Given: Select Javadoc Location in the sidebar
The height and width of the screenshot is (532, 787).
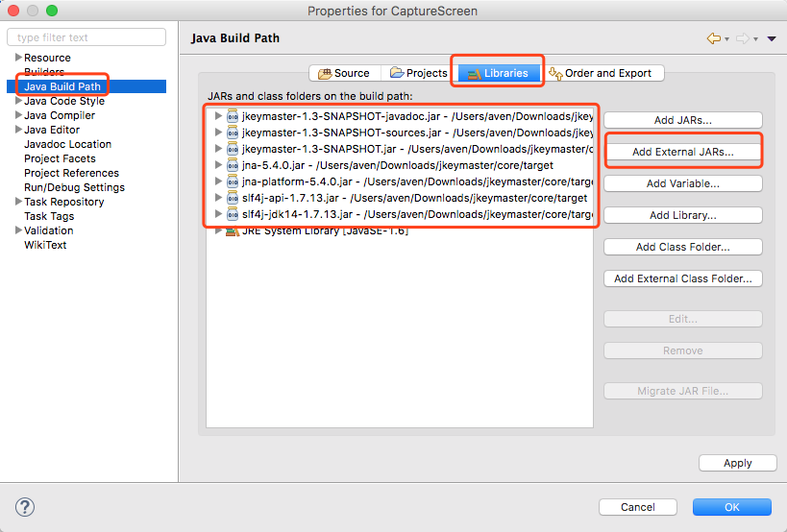Looking at the screenshot, I should point(67,144).
